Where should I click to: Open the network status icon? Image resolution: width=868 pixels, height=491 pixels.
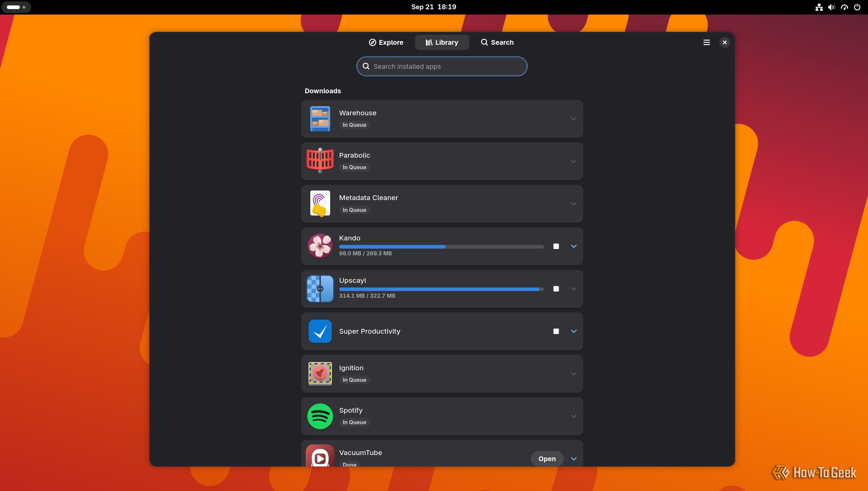coord(819,7)
